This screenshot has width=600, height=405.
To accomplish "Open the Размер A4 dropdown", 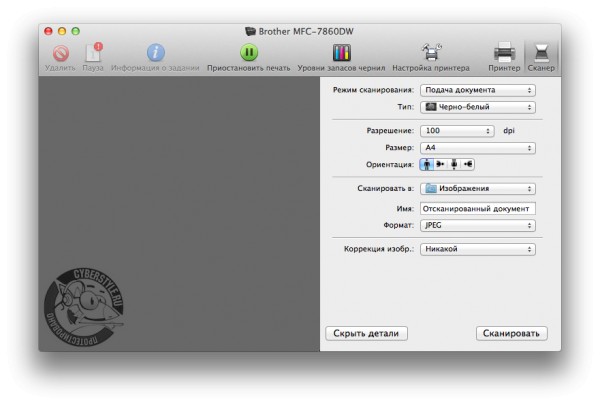I will 478,148.
